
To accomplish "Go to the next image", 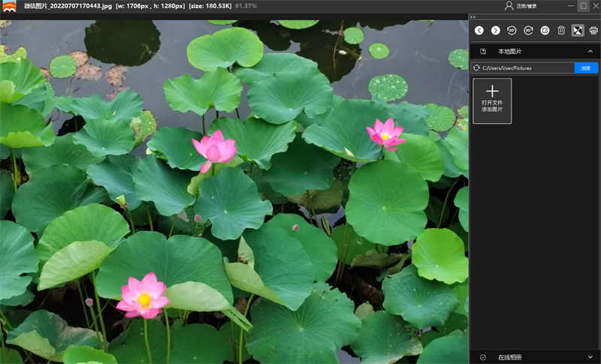I will click(495, 30).
